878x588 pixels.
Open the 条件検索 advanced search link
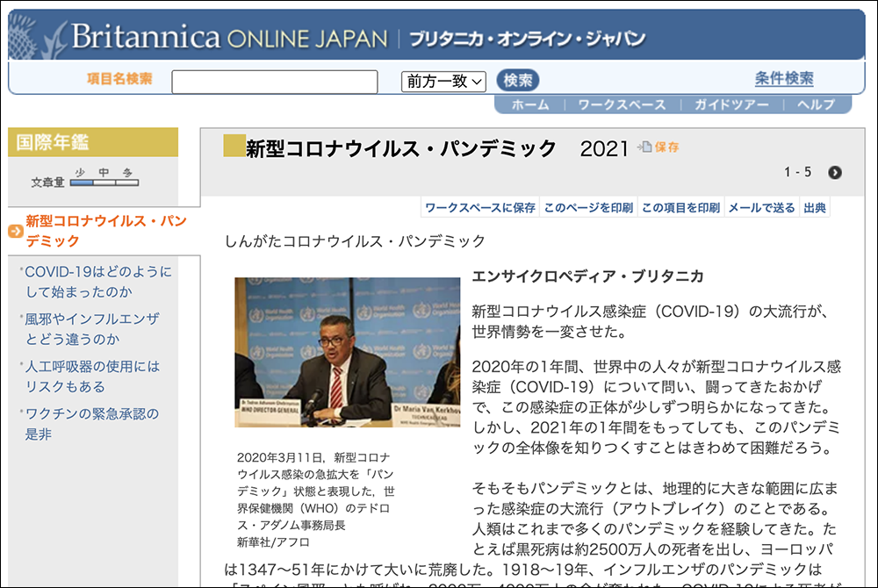click(784, 78)
